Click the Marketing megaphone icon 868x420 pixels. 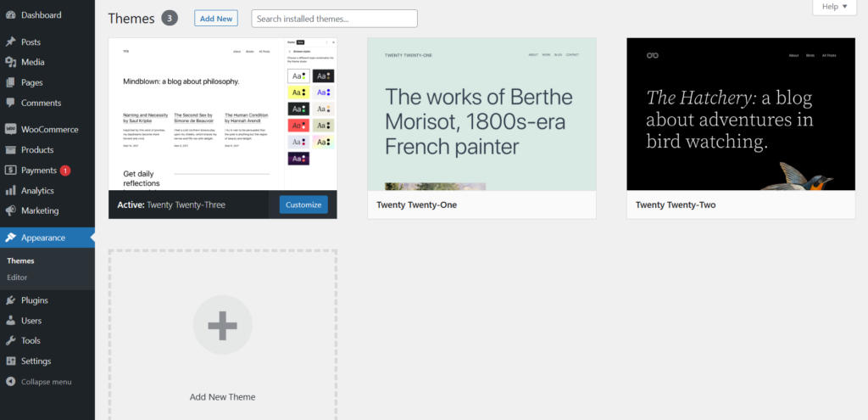(x=10, y=210)
